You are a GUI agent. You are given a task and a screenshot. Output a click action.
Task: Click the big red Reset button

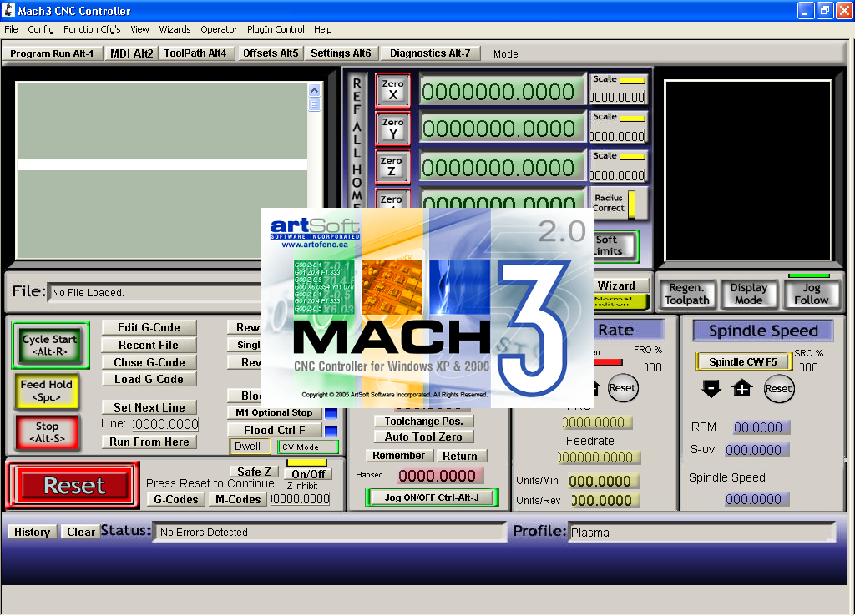click(73, 485)
